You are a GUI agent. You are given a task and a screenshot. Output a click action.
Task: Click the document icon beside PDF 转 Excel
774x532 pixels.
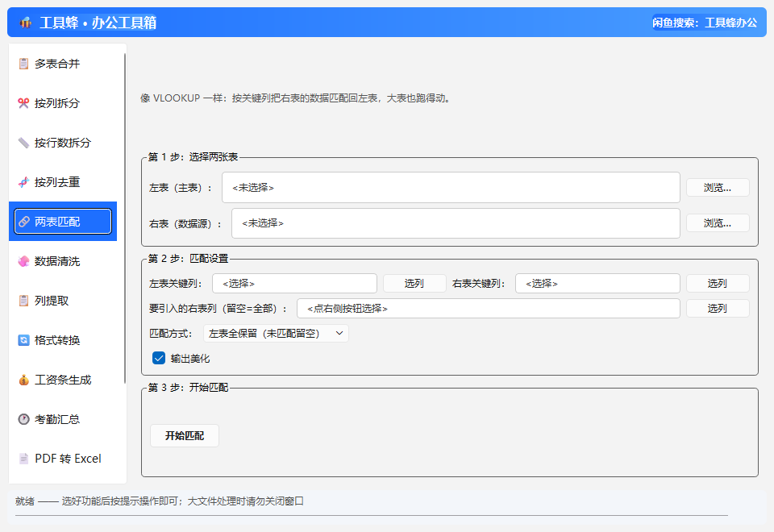click(23, 459)
